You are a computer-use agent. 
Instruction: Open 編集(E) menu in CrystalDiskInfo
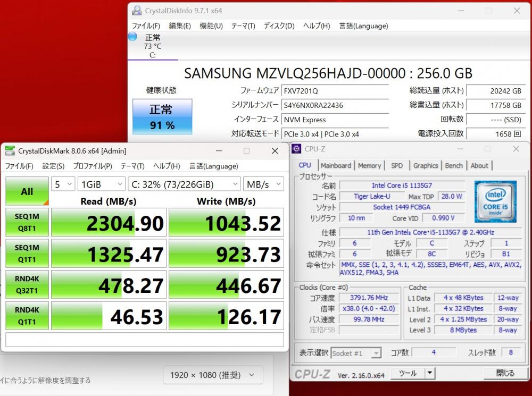pos(180,26)
